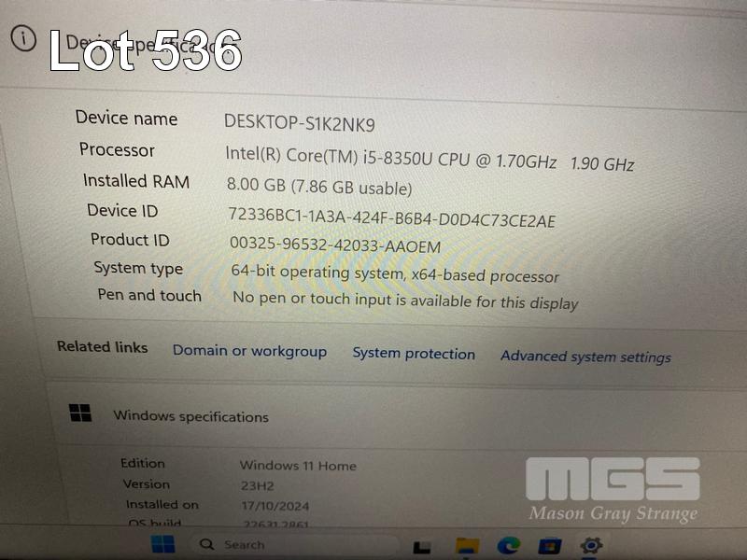Viewport: 747px width, 560px height.
Task: Click the Windows 11 Home edition text
Action: [x=298, y=465]
